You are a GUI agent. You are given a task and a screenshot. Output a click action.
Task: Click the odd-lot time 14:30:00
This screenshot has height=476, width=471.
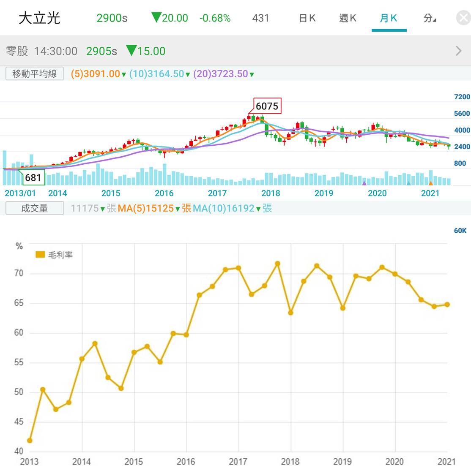[56, 51]
